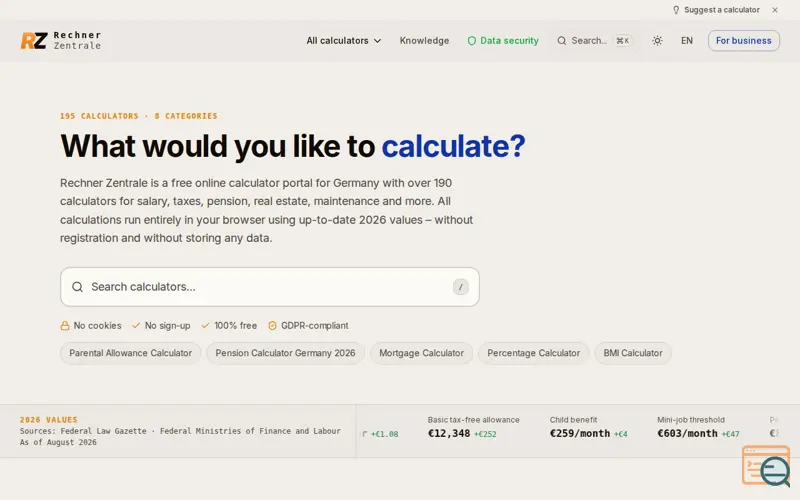Open the Knowledge menu item

pos(424,40)
